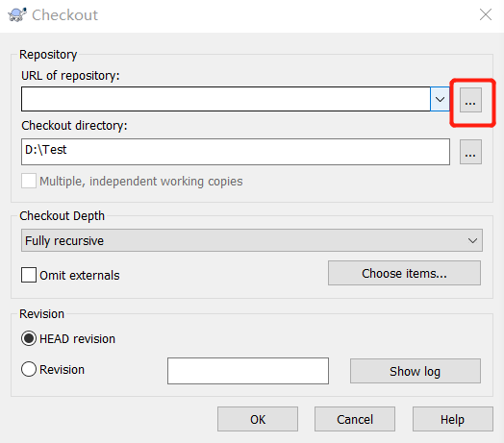This screenshot has height=443, width=504.
Task: Click the Fully recursive combo box chevron
Action: [x=472, y=240]
